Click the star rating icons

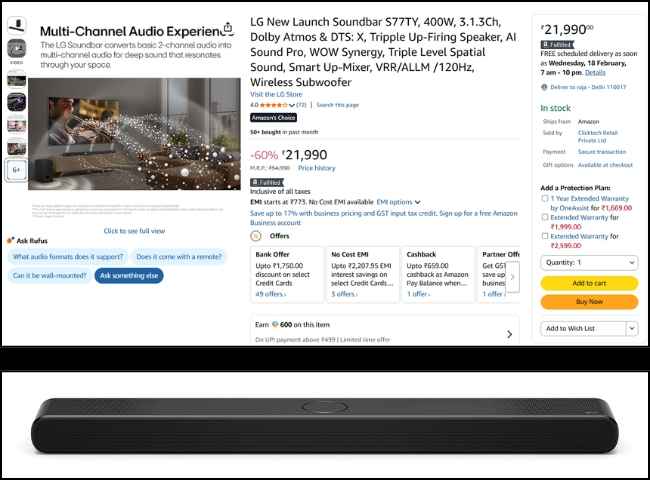click(x=274, y=105)
